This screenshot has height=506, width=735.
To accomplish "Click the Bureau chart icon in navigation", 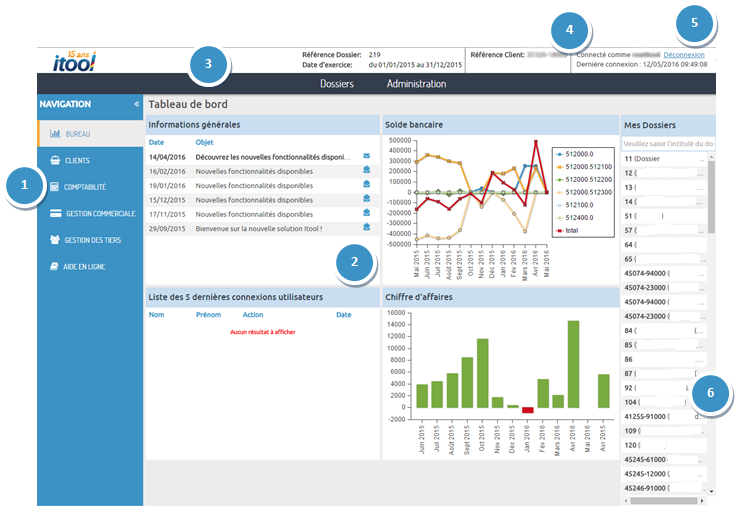I will point(55,134).
